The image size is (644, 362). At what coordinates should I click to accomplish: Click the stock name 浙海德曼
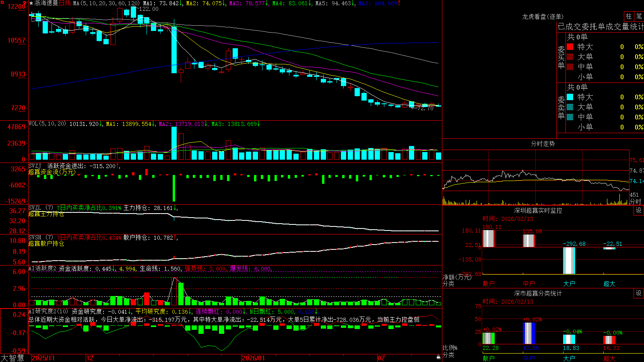point(46,3)
